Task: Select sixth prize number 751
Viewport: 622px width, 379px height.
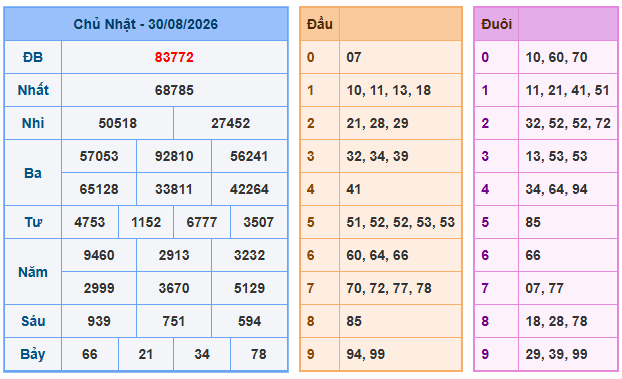Action: (x=174, y=321)
